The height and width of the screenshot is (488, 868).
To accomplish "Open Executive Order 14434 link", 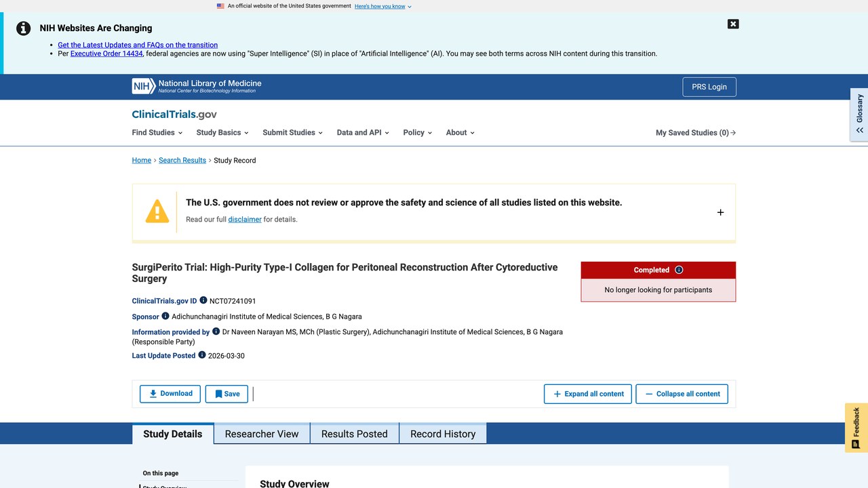I will point(106,54).
